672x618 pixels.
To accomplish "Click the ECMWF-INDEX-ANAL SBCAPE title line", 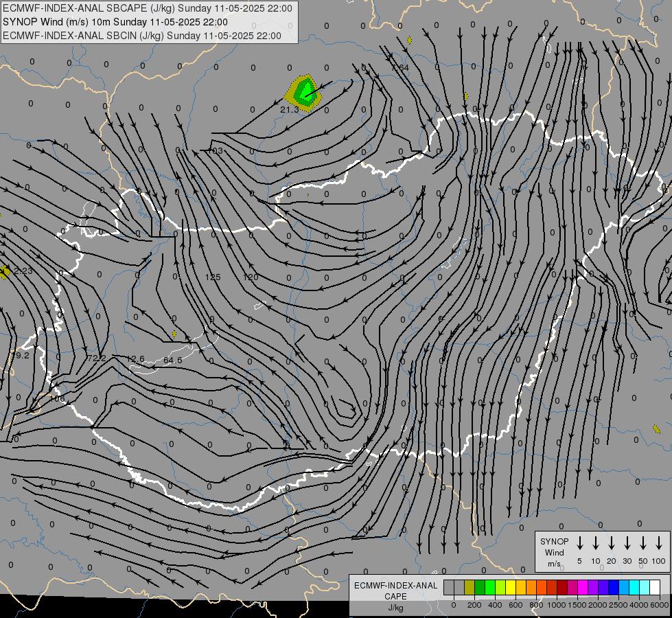I will tap(148, 8).
